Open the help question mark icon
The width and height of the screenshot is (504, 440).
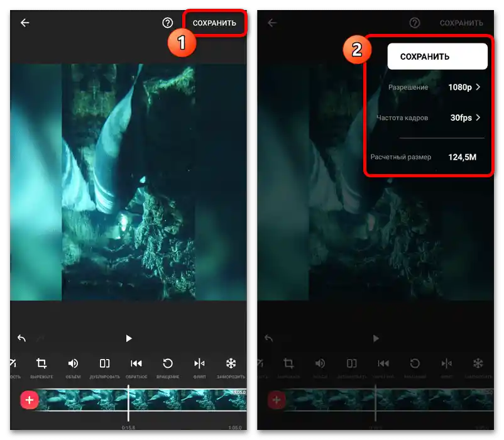coord(167,23)
